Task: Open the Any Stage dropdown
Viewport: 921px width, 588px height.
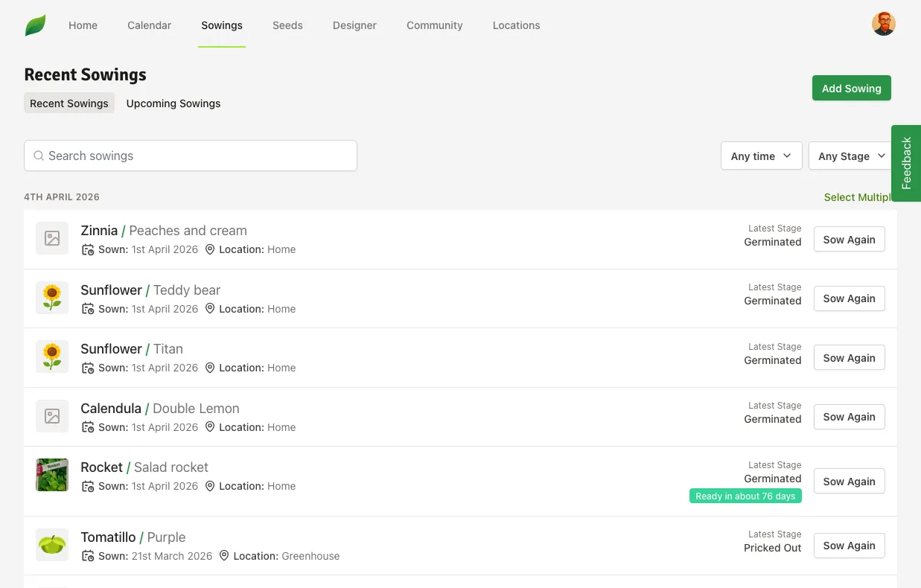Action: click(x=849, y=156)
